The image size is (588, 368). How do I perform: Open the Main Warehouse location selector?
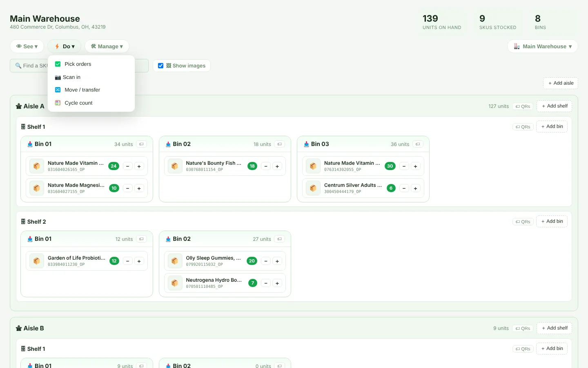pyautogui.click(x=543, y=46)
